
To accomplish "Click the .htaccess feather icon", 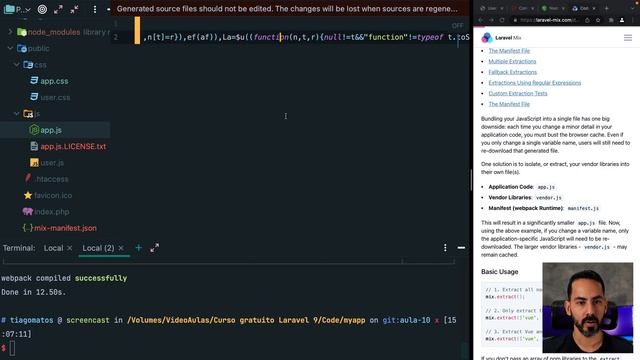I will (x=28, y=178).
